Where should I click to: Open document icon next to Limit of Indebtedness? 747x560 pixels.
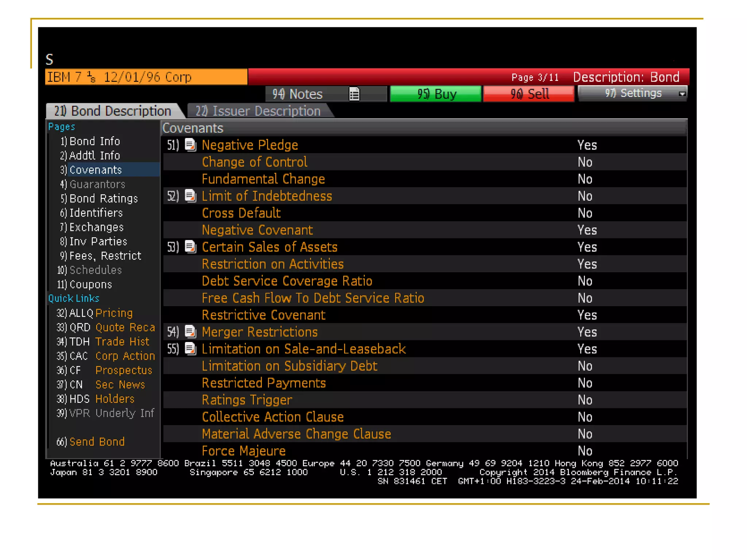(190, 196)
